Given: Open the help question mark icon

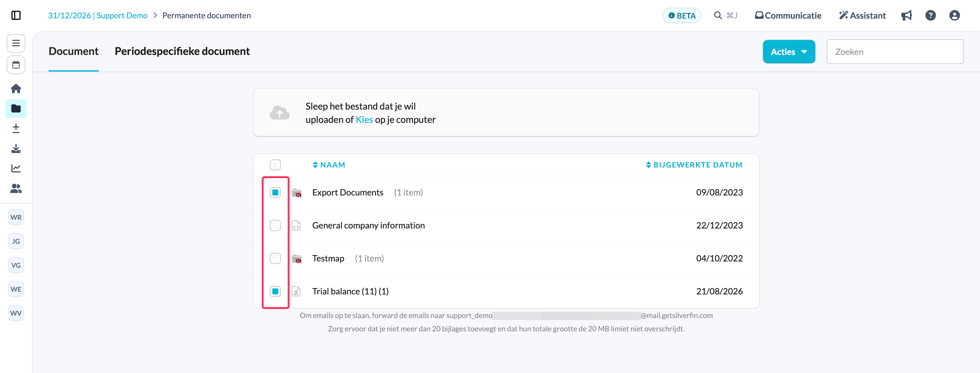Looking at the screenshot, I should 930,15.
